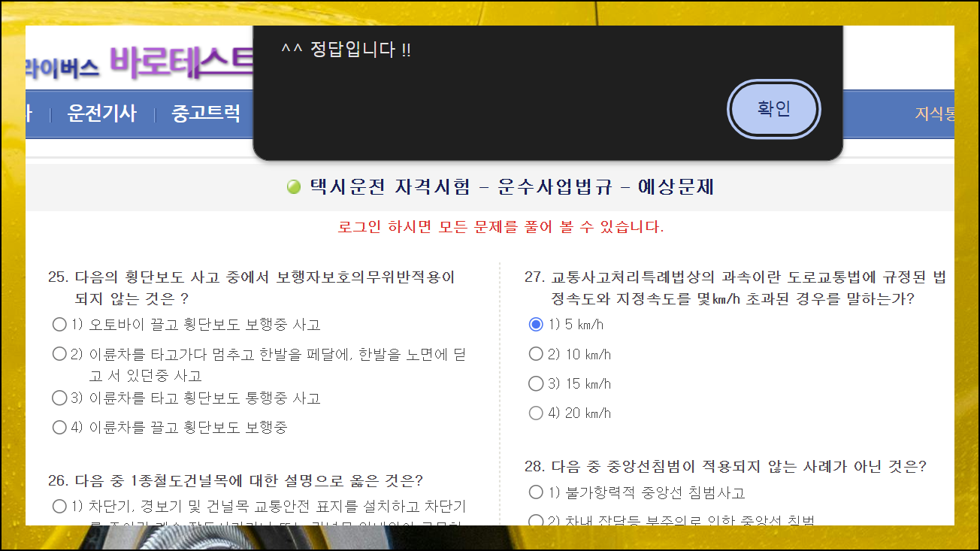Select option 4) 이륜차를 끌고 횡단보도 보행중
The height and width of the screenshot is (551, 980).
(59, 427)
